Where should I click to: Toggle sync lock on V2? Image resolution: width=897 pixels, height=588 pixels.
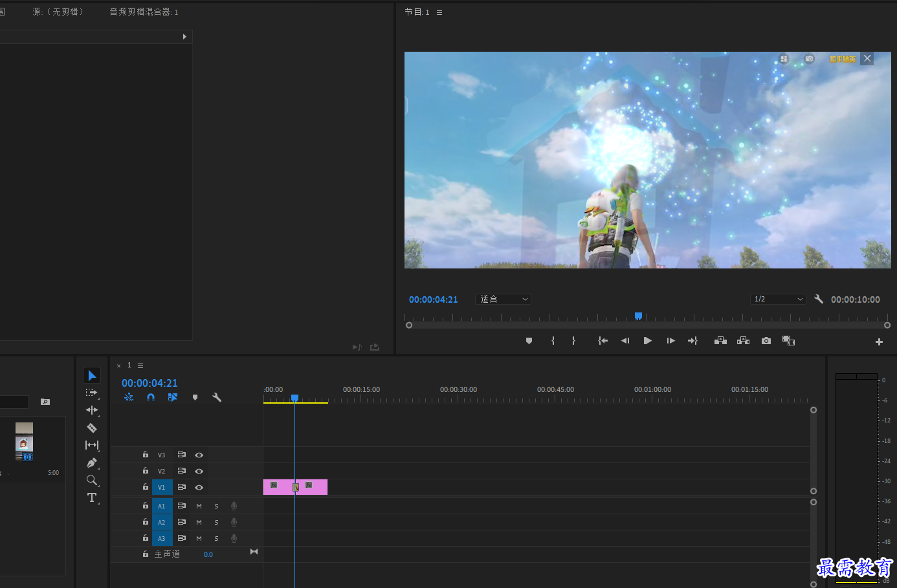(x=182, y=471)
